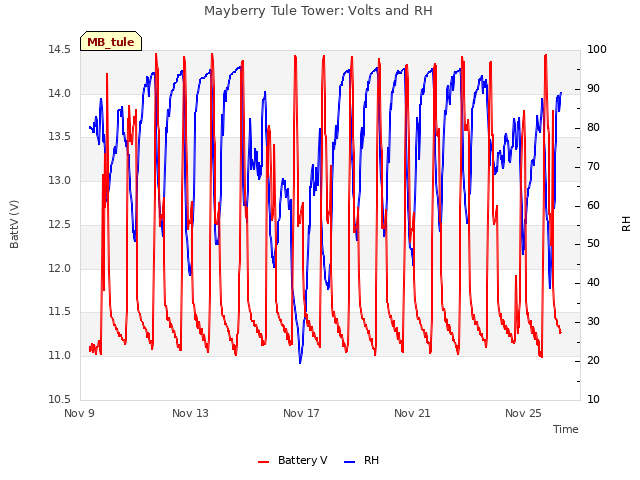Click the 100 RH axis value
The width and height of the screenshot is (640, 480).
click(x=597, y=49)
